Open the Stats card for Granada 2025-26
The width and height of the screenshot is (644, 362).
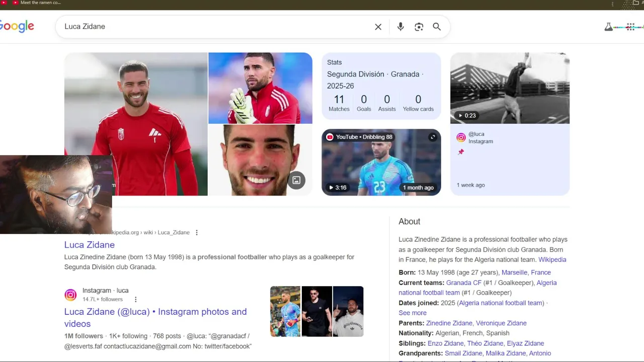(381, 86)
